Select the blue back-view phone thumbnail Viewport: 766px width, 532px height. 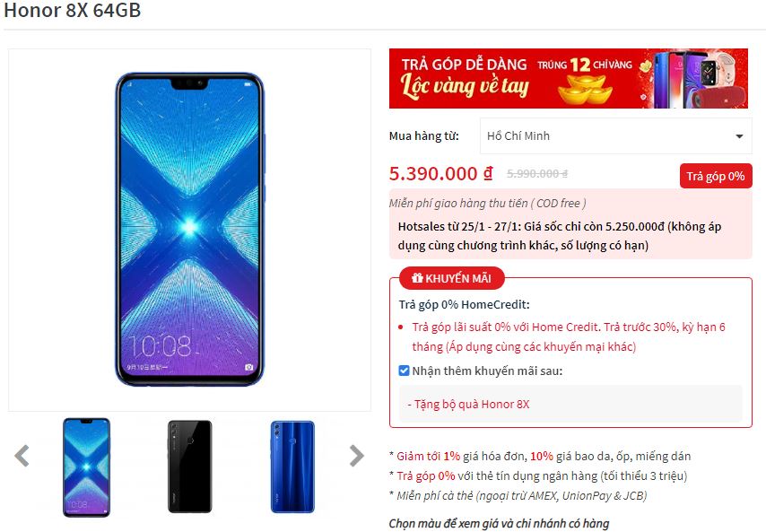pyautogui.click(x=292, y=467)
